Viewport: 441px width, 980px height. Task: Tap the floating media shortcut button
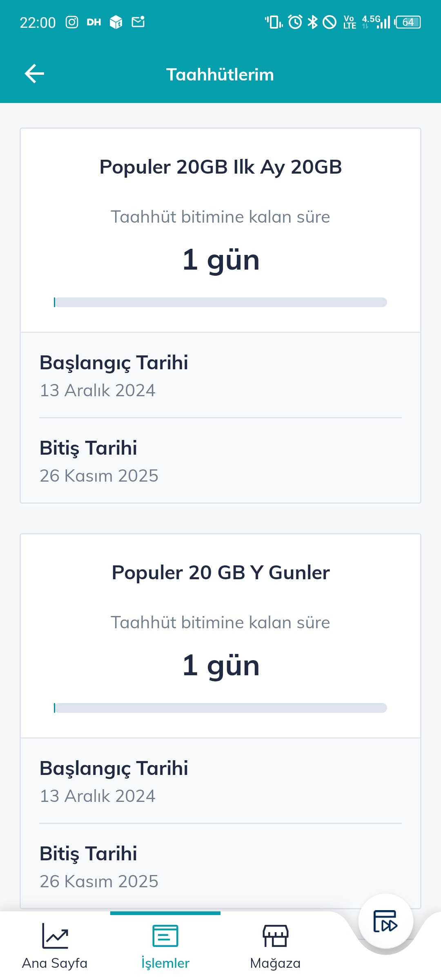(x=385, y=922)
